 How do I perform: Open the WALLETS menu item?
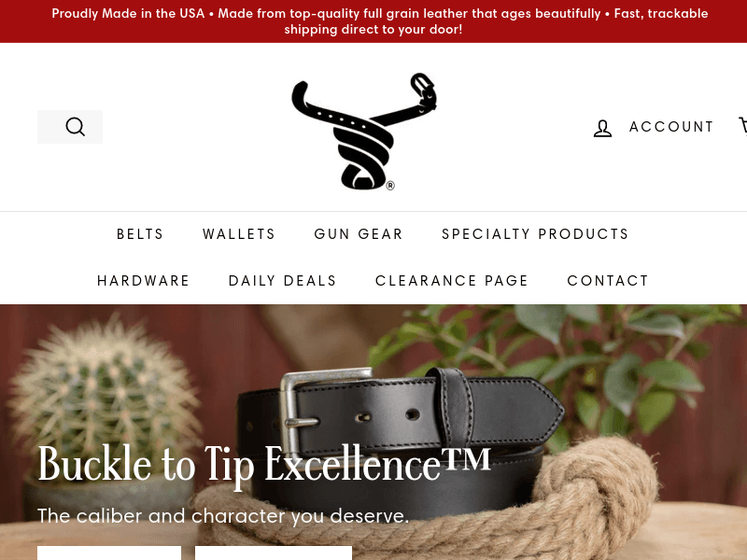point(239,234)
